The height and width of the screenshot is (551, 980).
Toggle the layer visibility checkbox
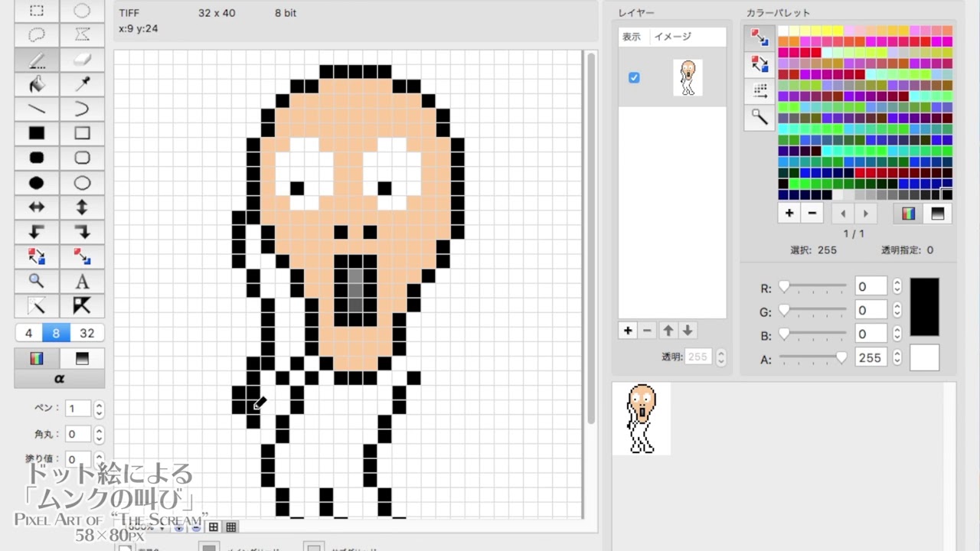click(x=634, y=77)
